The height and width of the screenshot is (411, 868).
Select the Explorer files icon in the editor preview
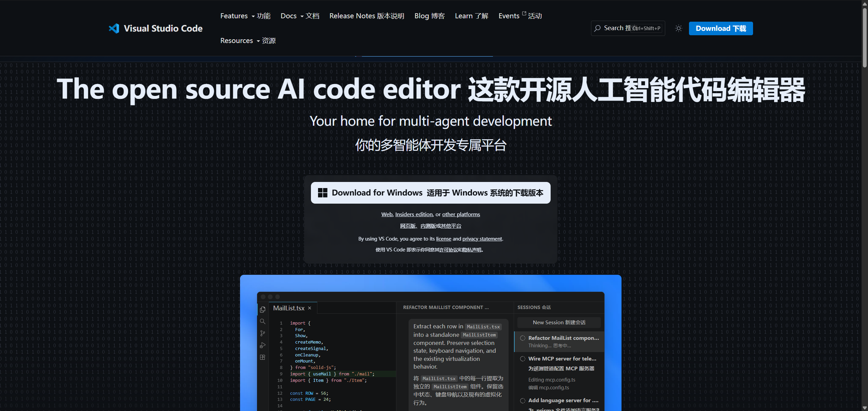pos(262,309)
